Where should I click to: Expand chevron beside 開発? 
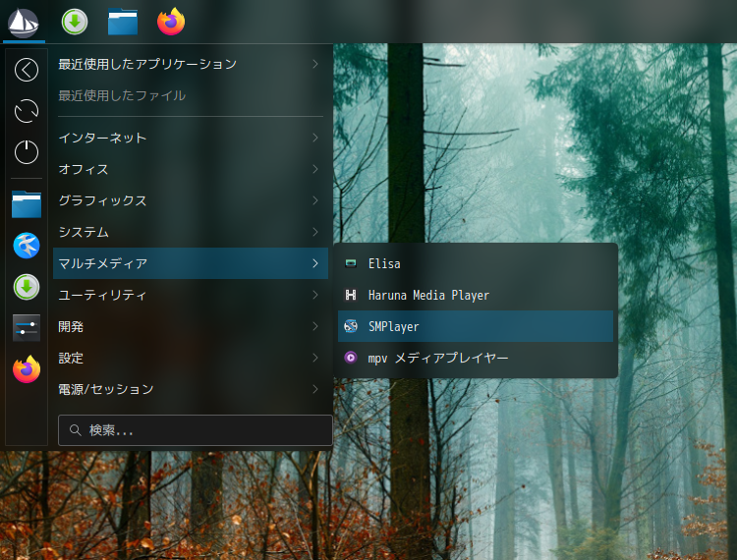[315, 326]
